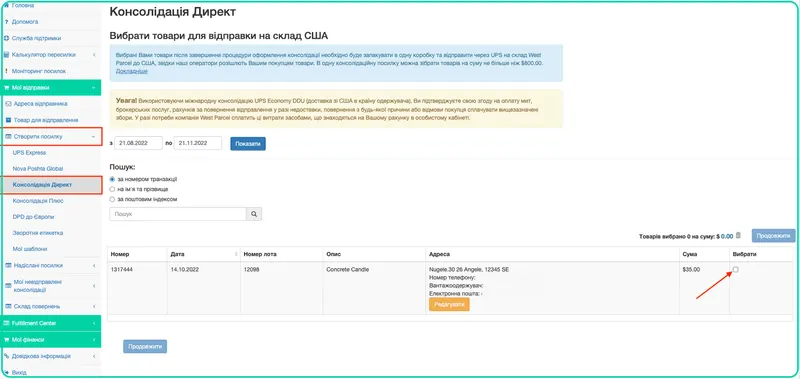Click the $ 0.00 selected sum amount
800x379 pixels.
coord(725,236)
